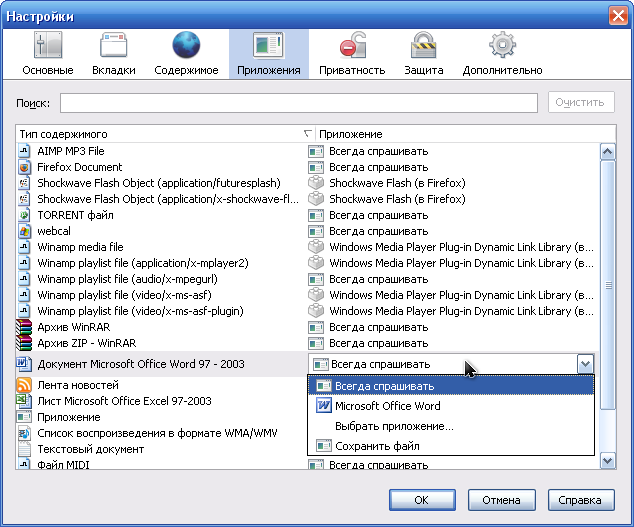The image size is (634, 527).
Task: Switch to the Содержимое tab label
Action: pos(186,70)
